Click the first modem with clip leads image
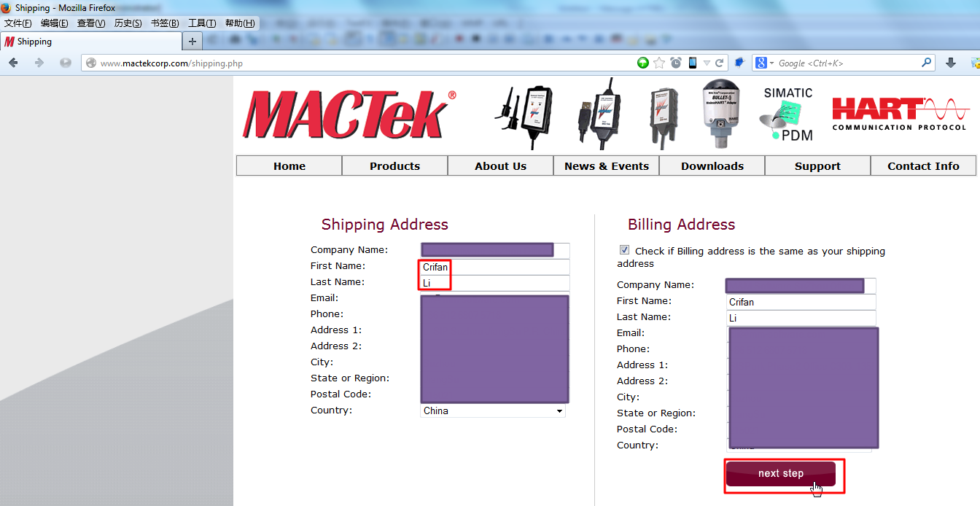Viewport: 980px width, 506px height. click(x=523, y=117)
